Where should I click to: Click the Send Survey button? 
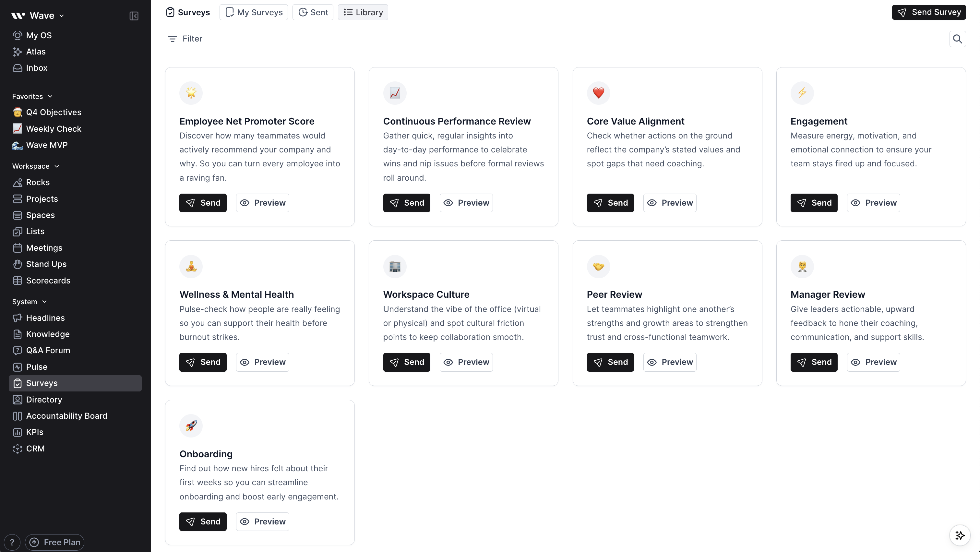[x=928, y=12]
